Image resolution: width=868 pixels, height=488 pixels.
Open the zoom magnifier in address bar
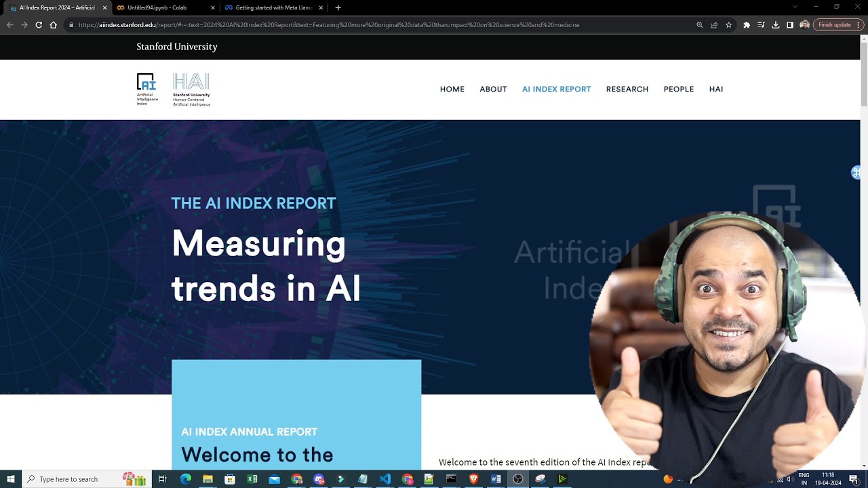(700, 25)
